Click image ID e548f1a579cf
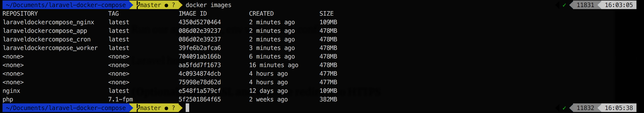Image resolution: width=644 pixels, height=113 pixels. click(200, 91)
